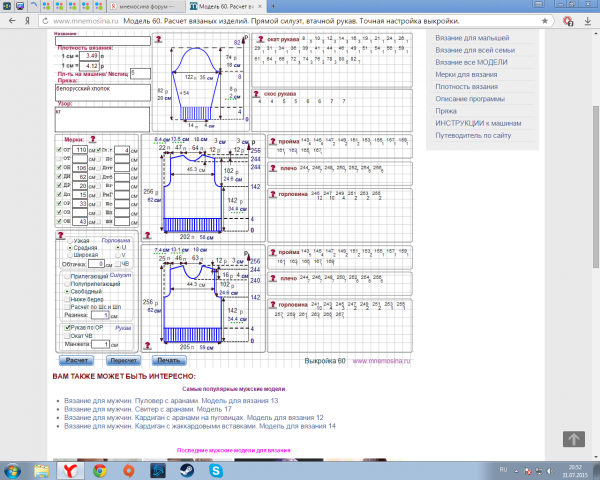Open Skype from the taskbar
Viewport: 600px width, 480px height.
coord(215,468)
